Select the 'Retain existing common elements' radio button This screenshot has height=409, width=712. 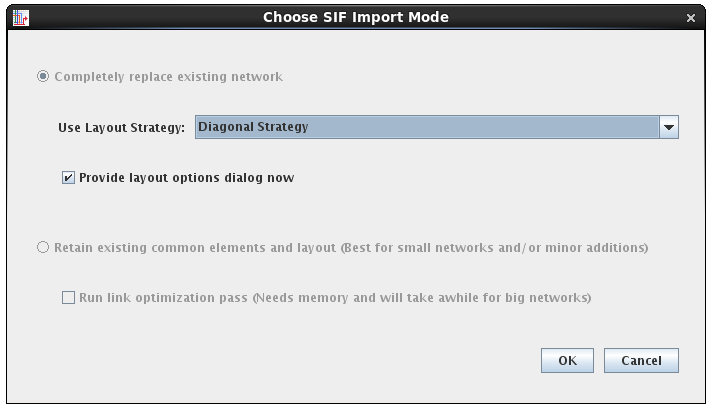[x=43, y=247]
